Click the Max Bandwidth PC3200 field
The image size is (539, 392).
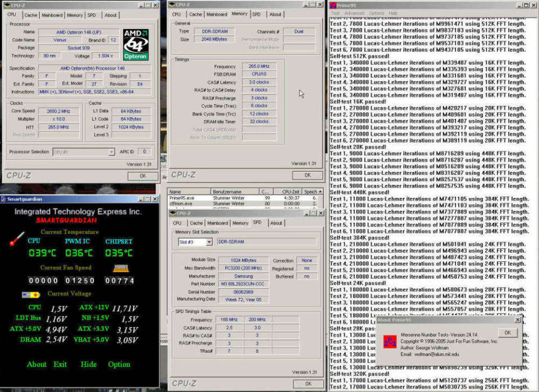[243, 268]
